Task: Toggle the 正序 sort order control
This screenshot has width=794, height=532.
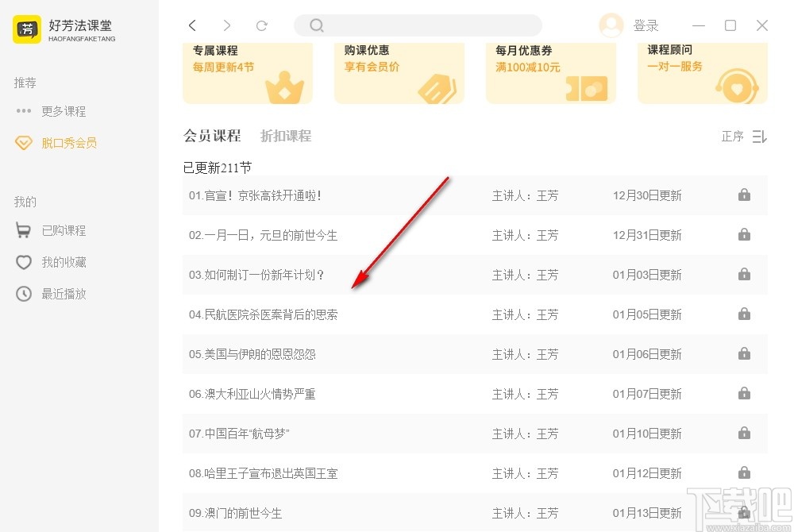Action: click(742, 136)
